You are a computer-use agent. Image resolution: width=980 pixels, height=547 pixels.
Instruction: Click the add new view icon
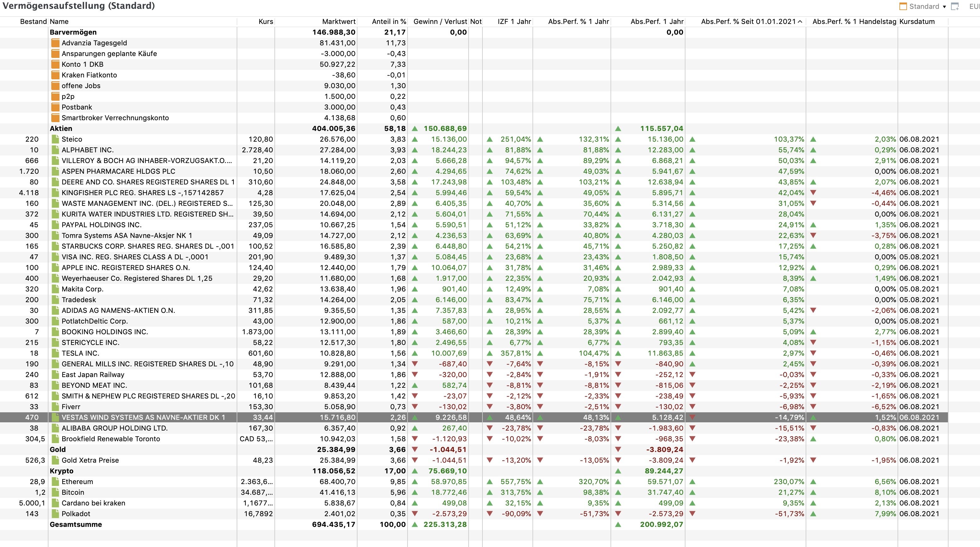click(955, 7)
